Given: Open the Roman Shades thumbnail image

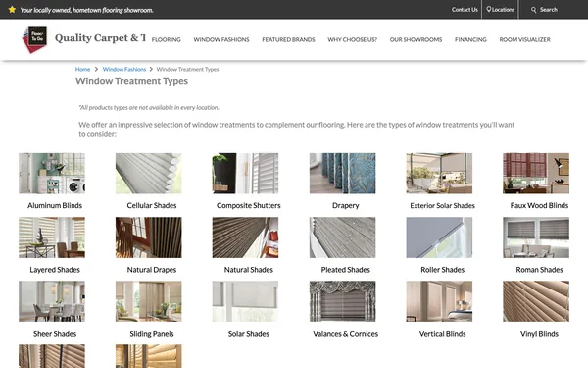Looking at the screenshot, I should pyautogui.click(x=536, y=237).
